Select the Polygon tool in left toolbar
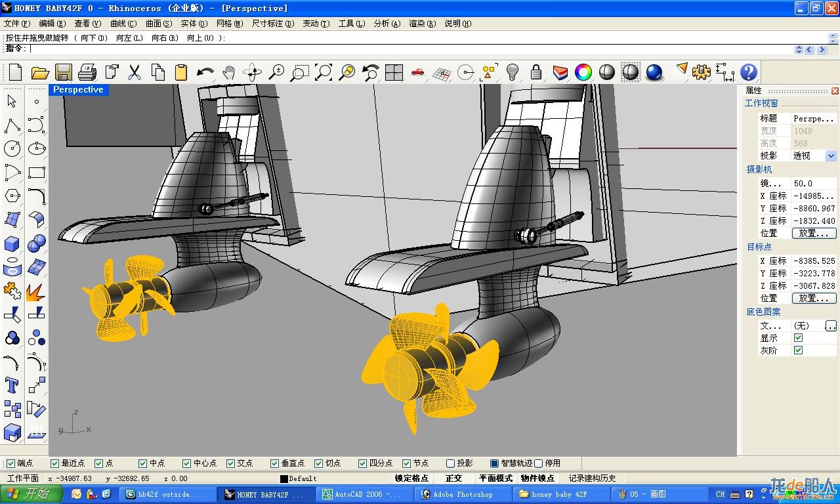Screen dimensions: 840x504 (x=12, y=196)
